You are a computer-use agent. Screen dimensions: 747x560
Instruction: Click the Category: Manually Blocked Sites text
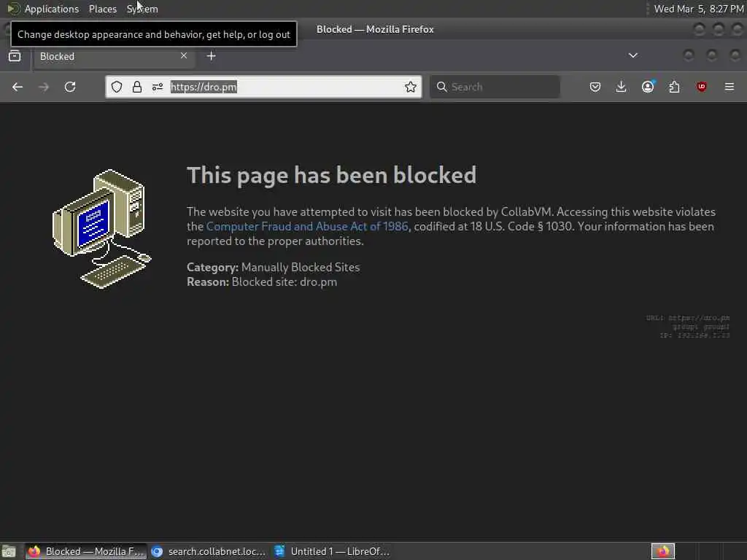click(x=274, y=268)
